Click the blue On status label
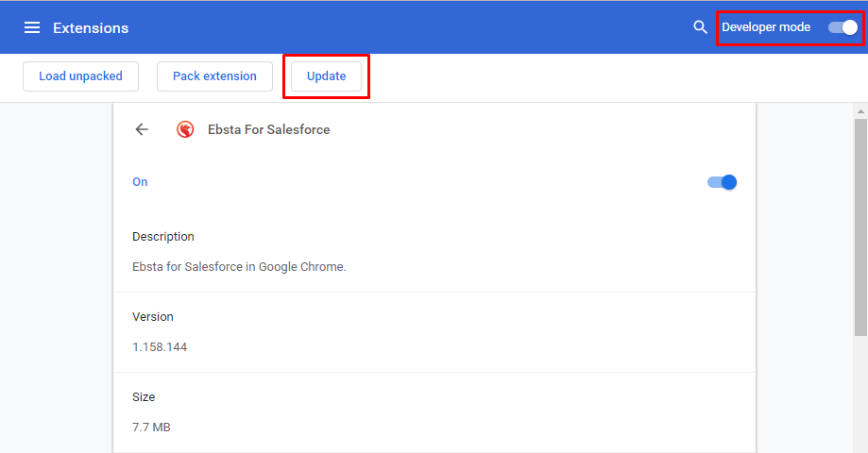Image resolution: width=868 pixels, height=453 pixels. 140,182
